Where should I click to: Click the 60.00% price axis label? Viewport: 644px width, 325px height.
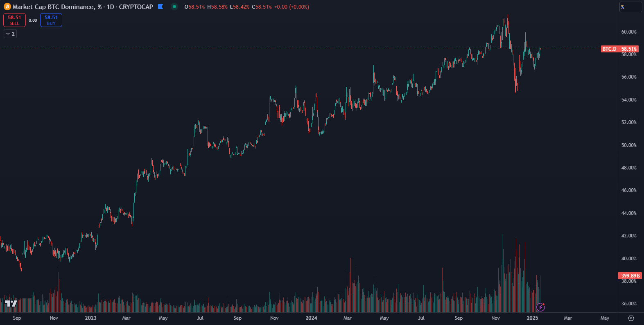click(629, 32)
